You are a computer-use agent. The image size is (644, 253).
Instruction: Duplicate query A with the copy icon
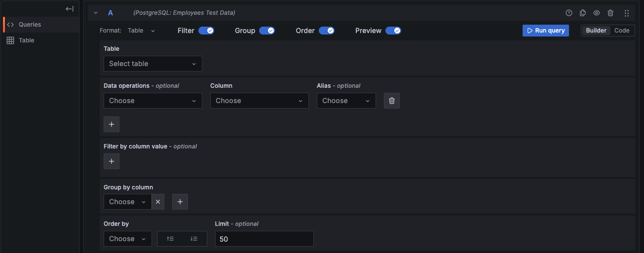click(583, 13)
